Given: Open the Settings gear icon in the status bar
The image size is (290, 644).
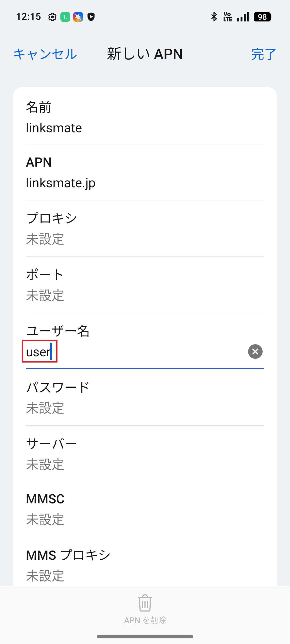Looking at the screenshot, I should 52,17.
